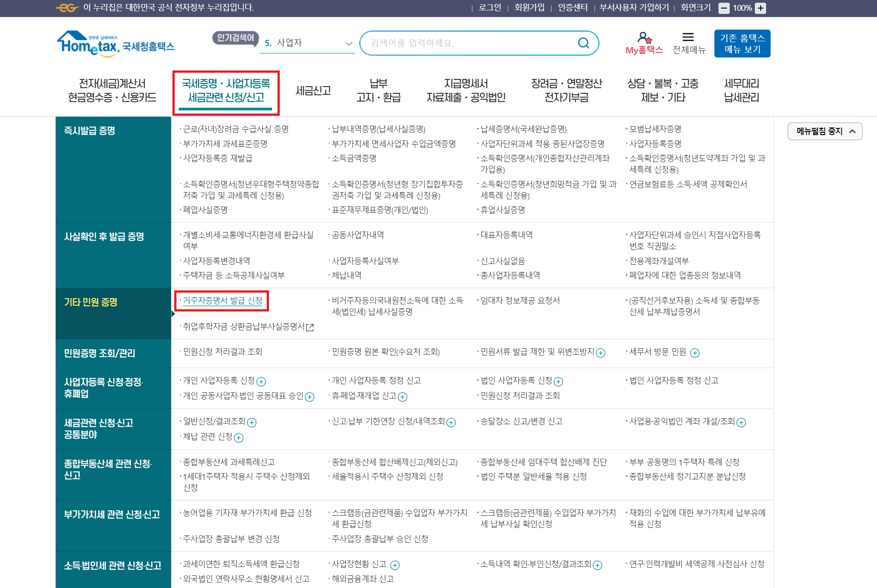Expand plus icon next to 휴·폐업·재개업 신고

pyautogui.click(x=402, y=397)
